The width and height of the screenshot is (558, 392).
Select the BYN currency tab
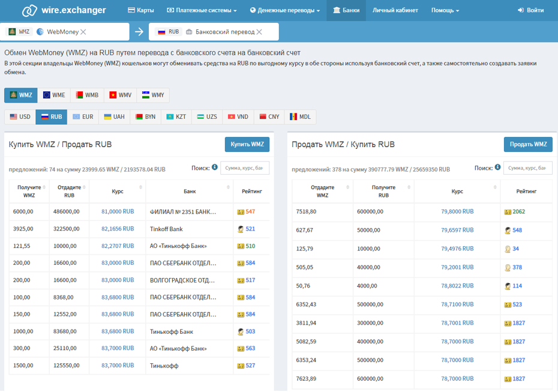coord(146,117)
